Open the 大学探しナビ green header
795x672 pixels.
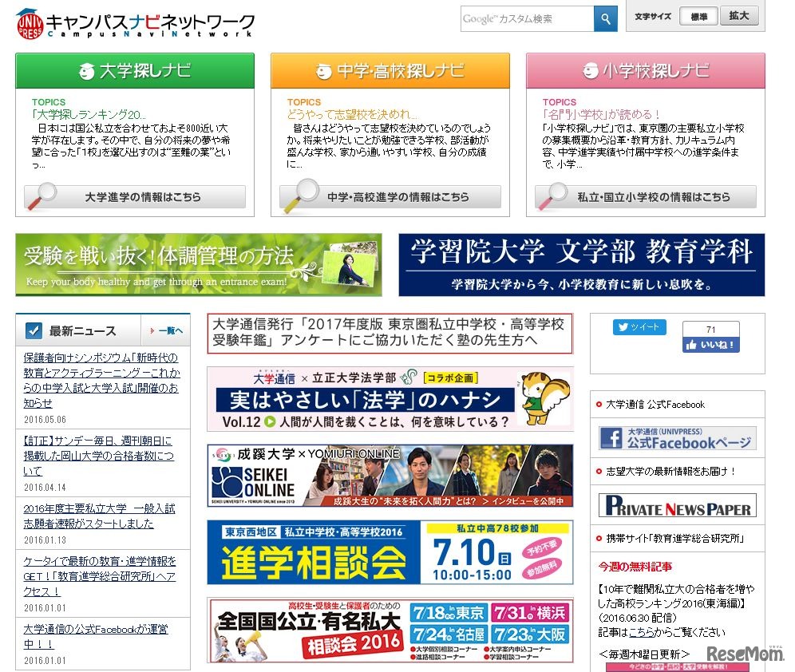(135, 71)
